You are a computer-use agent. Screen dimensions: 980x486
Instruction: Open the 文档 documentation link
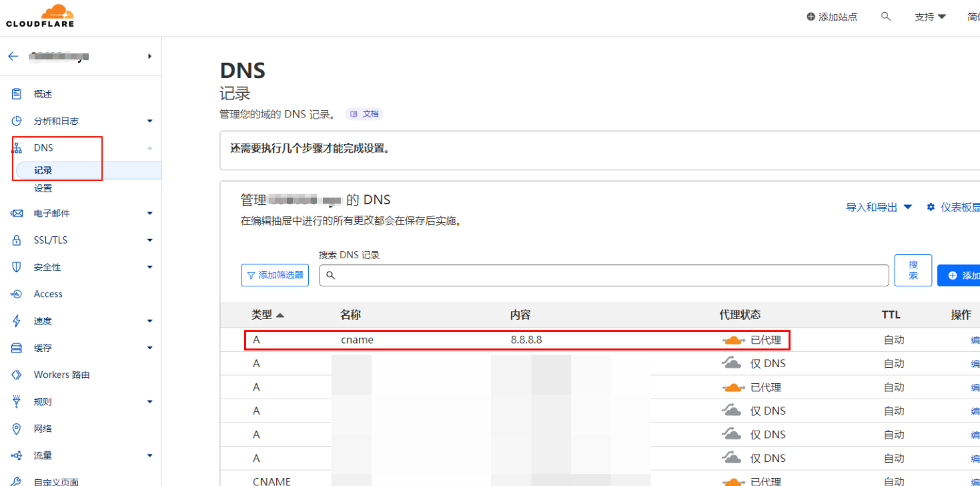(x=364, y=114)
